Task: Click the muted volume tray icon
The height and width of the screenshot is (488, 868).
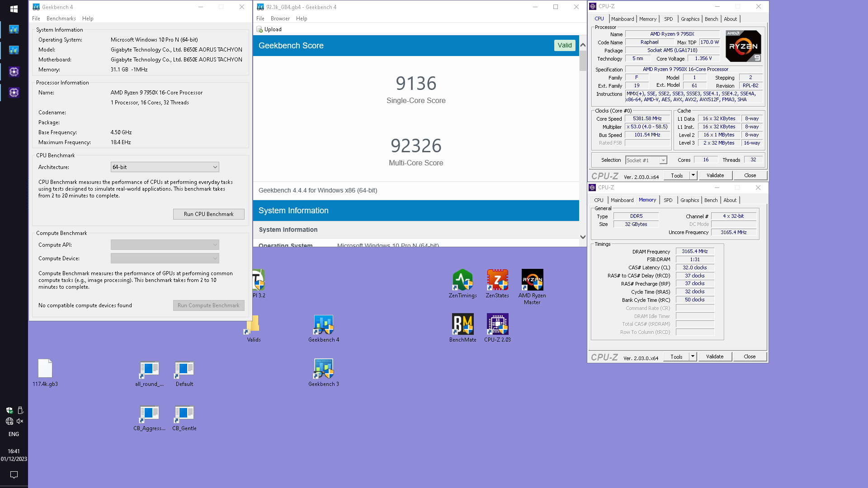Action: tap(20, 421)
